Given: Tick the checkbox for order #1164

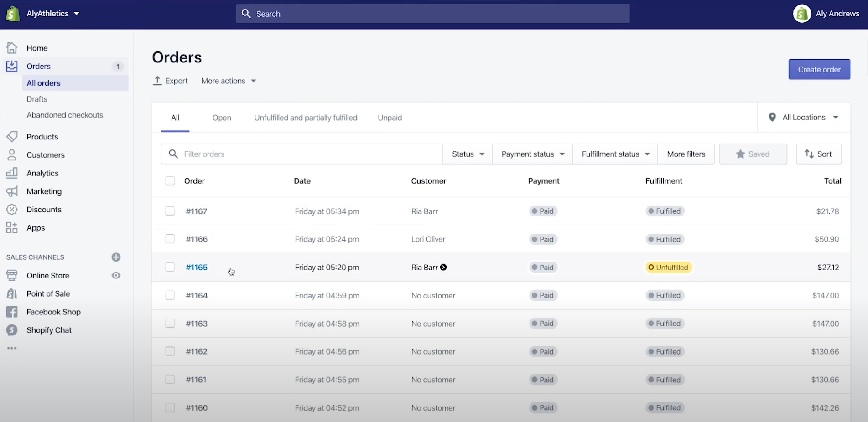Looking at the screenshot, I should coord(170,295).
